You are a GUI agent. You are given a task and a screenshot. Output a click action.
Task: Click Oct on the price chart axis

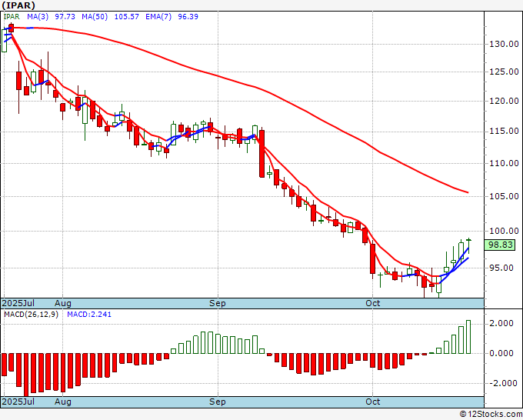372,303
